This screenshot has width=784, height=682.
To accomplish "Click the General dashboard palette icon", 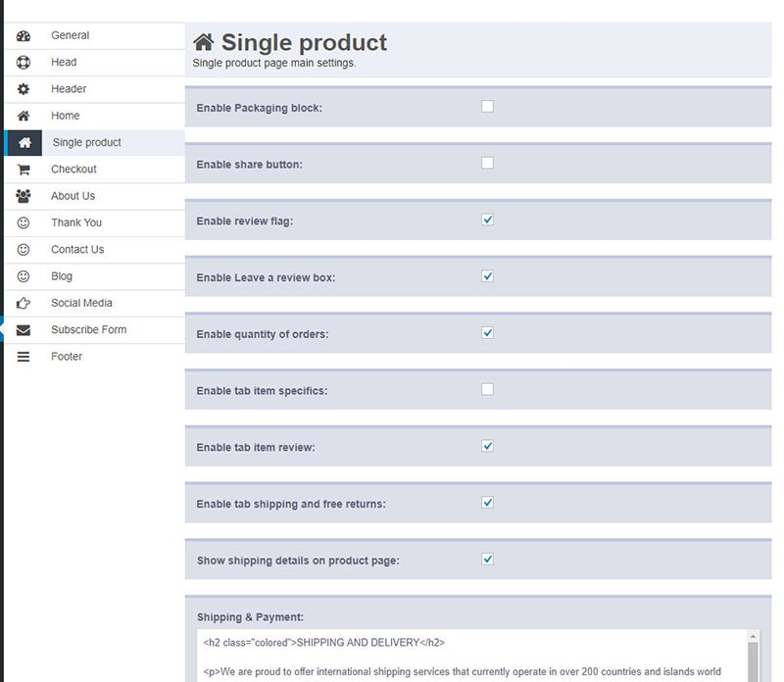I will tap(24, 36).
